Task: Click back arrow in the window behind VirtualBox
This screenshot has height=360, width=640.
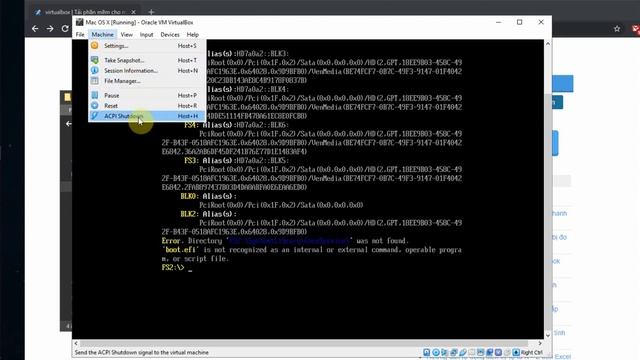Action: 69,123
